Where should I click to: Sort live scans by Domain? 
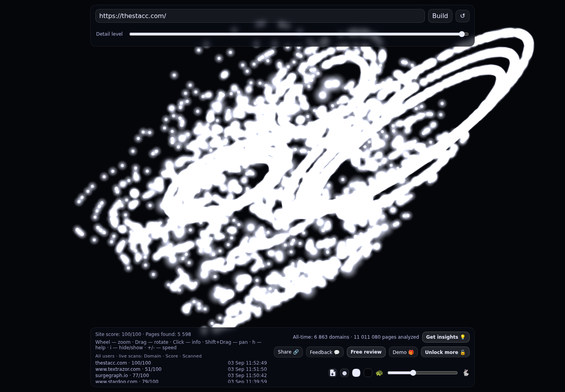153,356
